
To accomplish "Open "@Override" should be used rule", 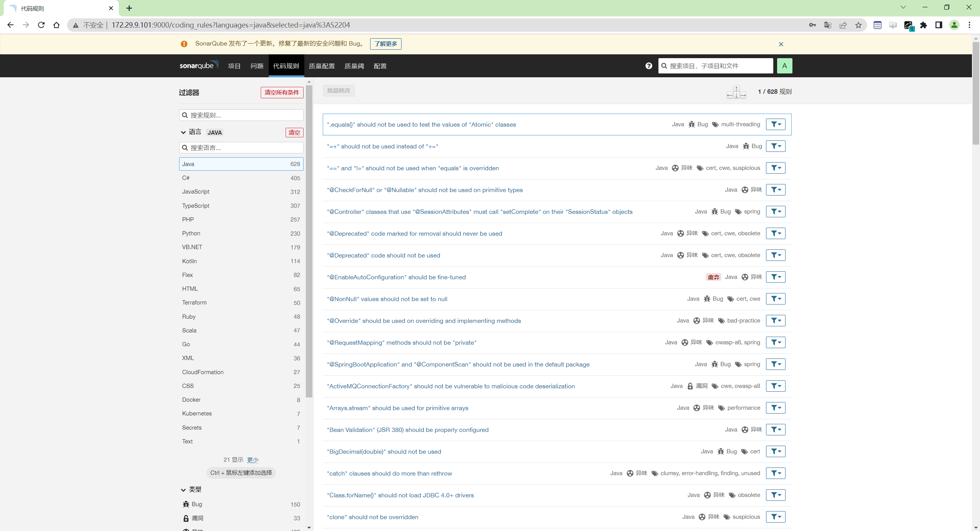I will point(424,321).
